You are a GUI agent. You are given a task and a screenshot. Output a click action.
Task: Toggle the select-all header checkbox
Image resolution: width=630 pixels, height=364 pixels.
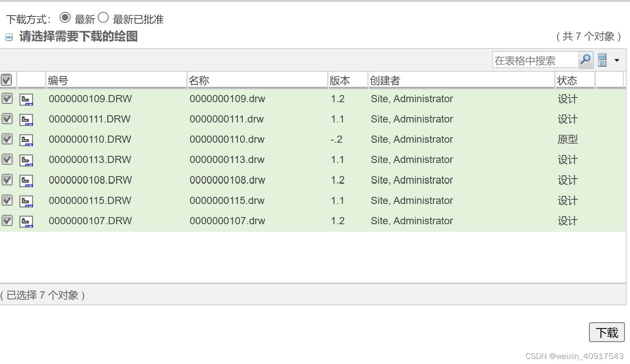(x=6, y=80)
